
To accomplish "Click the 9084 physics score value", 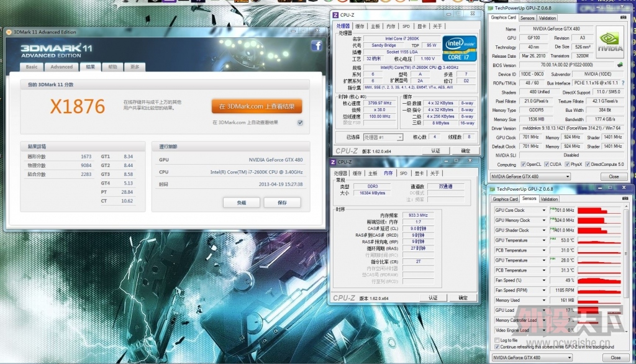I will (x=86, y=166).
